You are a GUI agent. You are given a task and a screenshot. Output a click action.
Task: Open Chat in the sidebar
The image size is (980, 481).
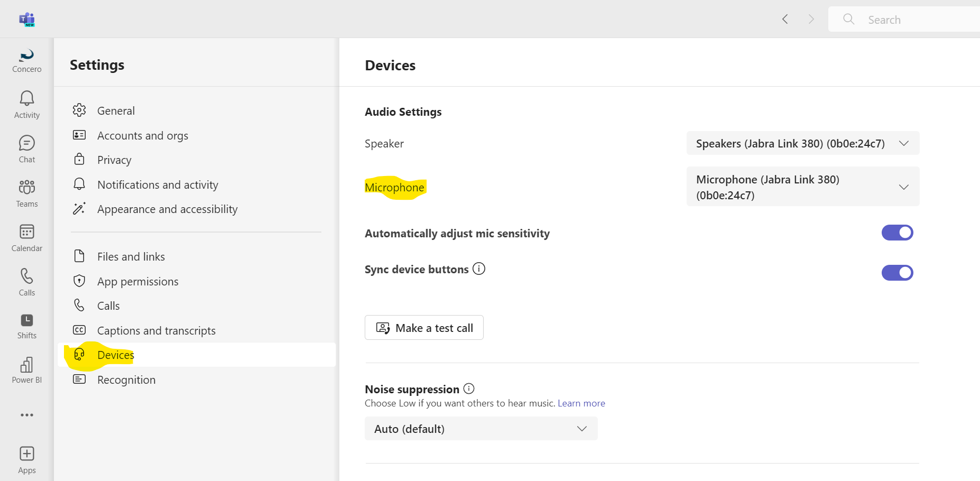tap(27, 144)
